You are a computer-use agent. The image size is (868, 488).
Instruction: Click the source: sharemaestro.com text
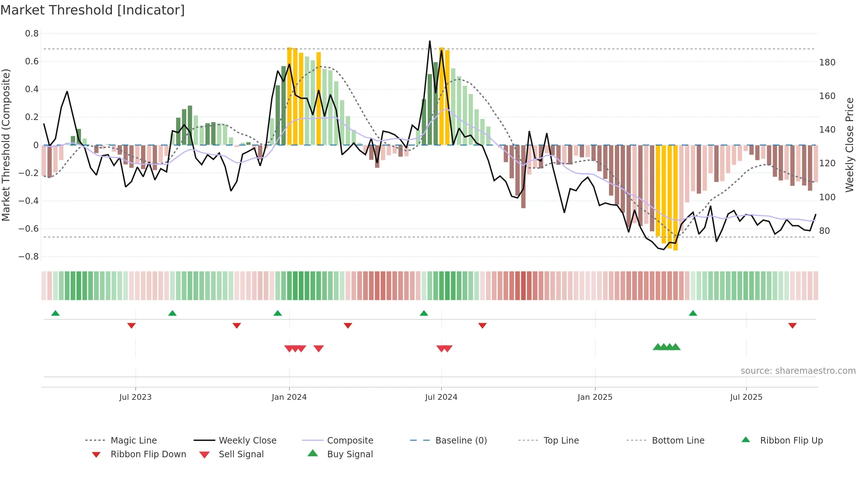798,371
